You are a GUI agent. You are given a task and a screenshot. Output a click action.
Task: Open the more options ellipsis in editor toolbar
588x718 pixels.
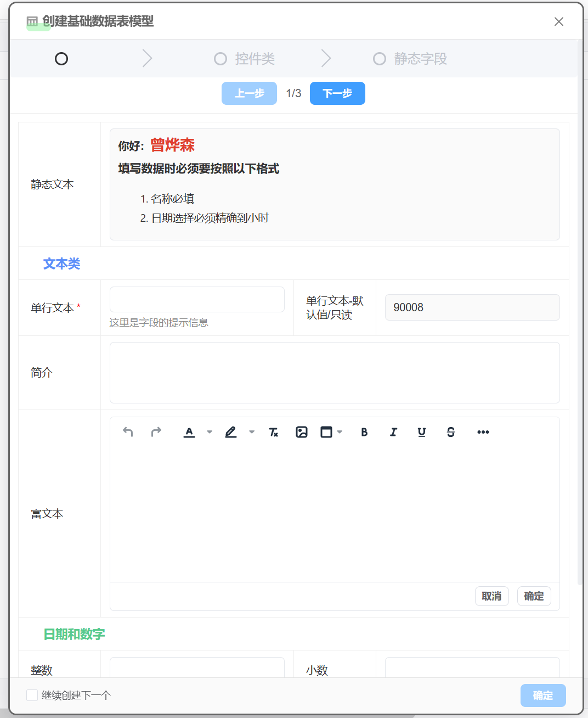click(x=483, y=432)
